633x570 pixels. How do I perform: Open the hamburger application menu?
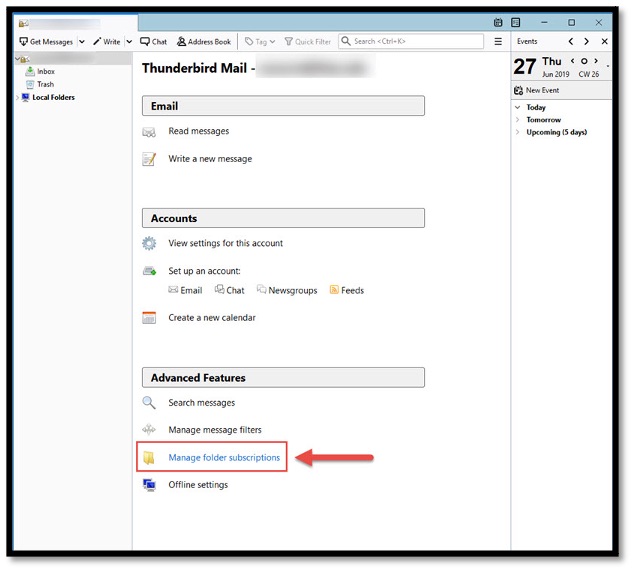pyautogui.click(x=498, y=41)
